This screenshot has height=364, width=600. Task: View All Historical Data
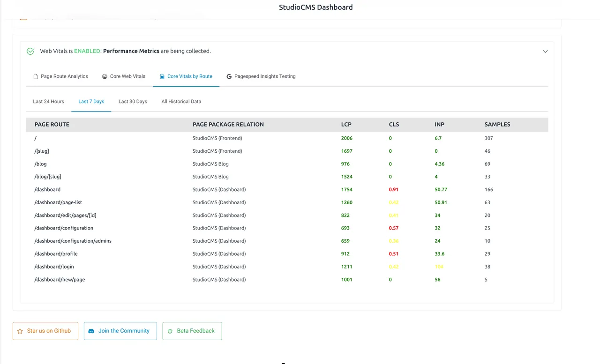pyautogui.click(x=181, y=102)
